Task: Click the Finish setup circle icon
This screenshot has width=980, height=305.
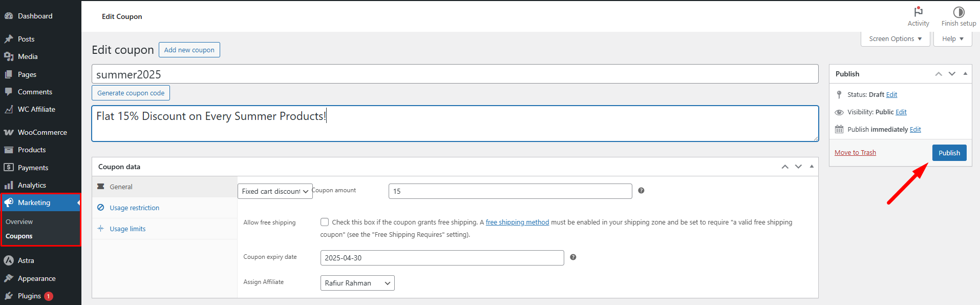Action: pos(959,12)
